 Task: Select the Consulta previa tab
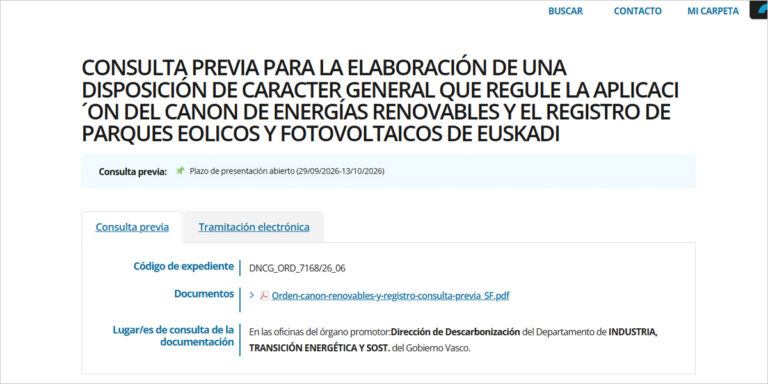(132, 227)
